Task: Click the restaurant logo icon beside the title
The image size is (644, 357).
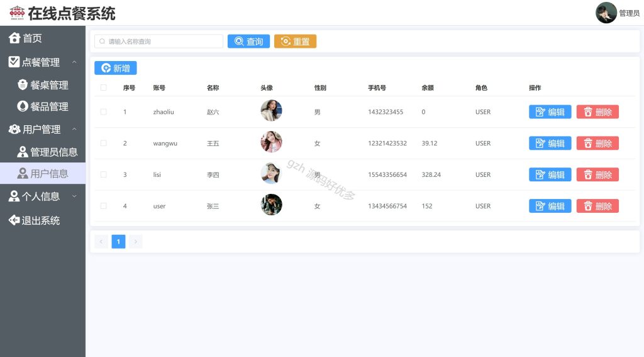Action: click(17, 13)
